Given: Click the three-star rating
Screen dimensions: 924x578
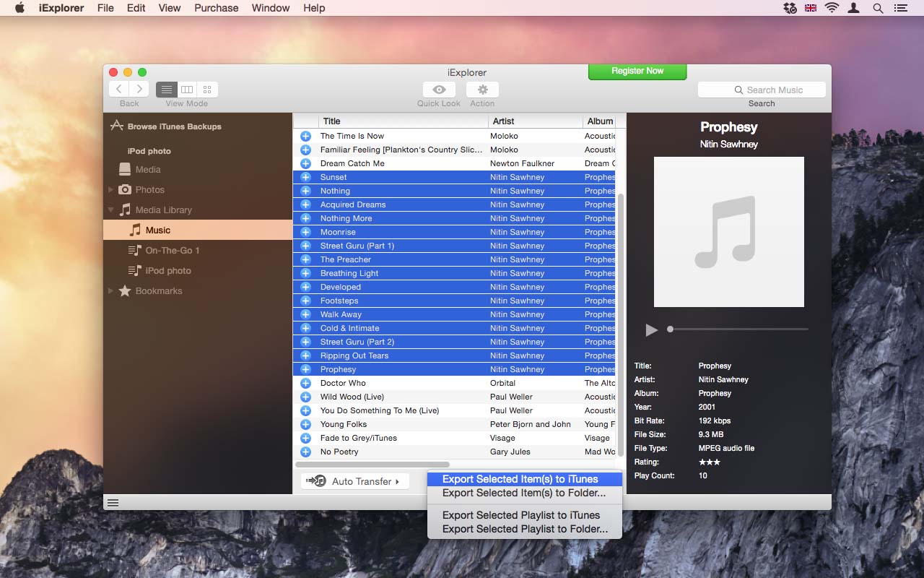Looking at the screenshot, I should coord(710,462).
